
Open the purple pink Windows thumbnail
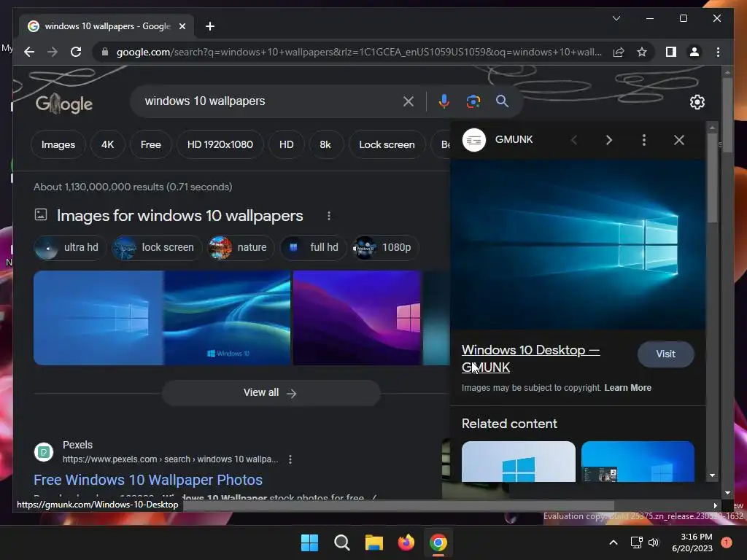click(357, 318)
